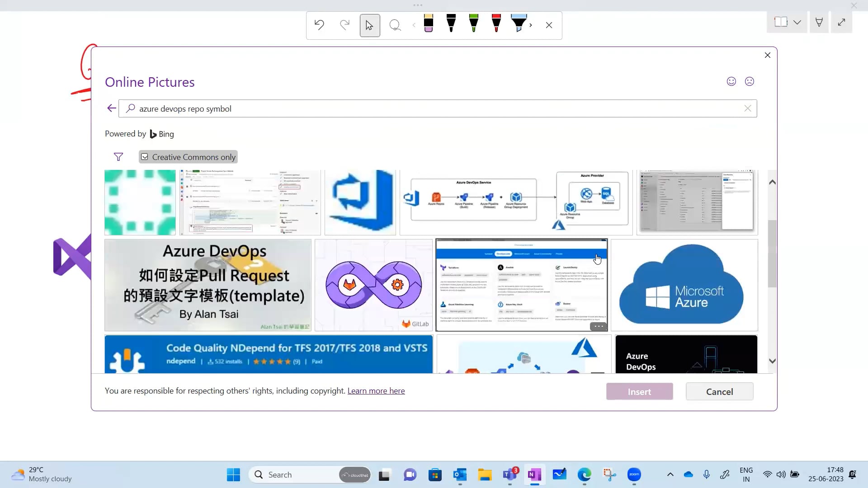Viewport: 868px width, 488px height.
Task: Select the Azure DevOps Service diagram image
Action: pyautogui.click(x=516, y=202)
